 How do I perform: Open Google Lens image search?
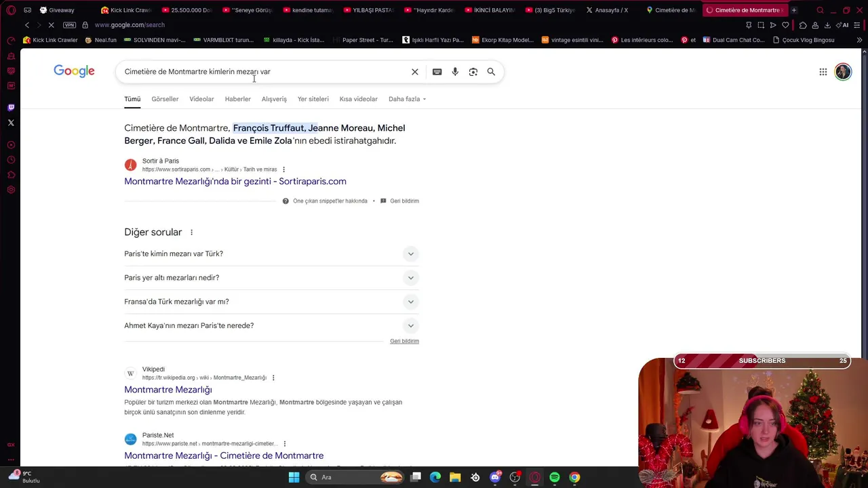473,72
